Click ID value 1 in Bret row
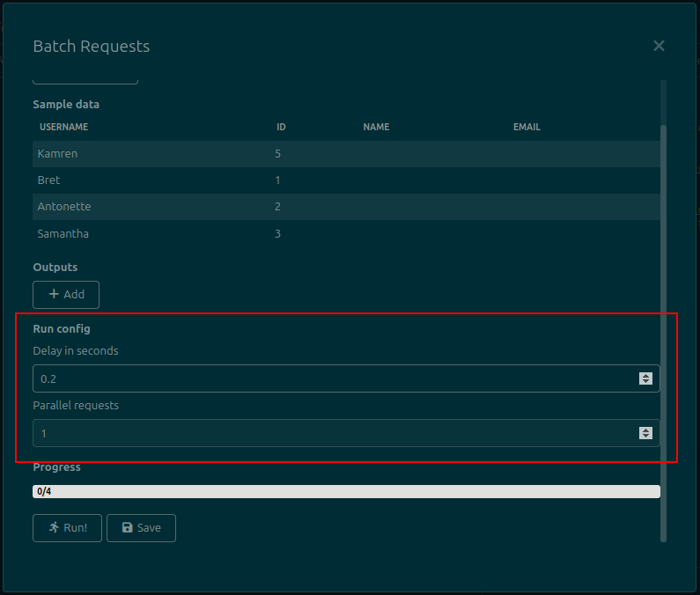Screen dimensions: 700x595 277,180
